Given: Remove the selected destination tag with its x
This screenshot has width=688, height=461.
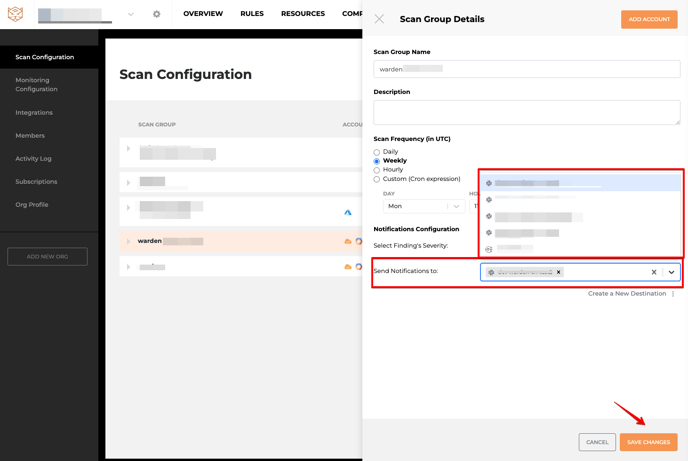Looking at the screenshot, I should coord(559,272).
